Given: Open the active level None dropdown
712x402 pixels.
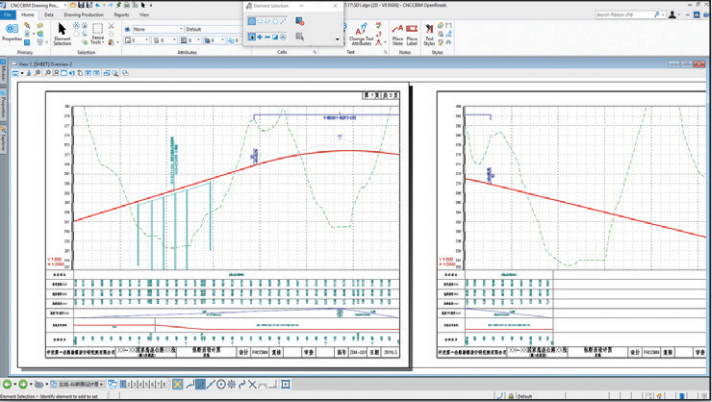Looking at the screenshot, I should (158, 29).
